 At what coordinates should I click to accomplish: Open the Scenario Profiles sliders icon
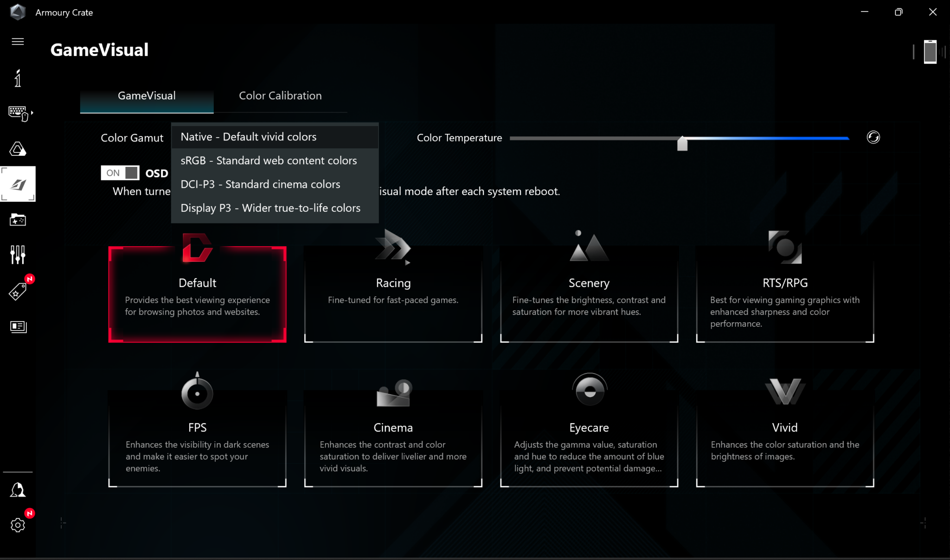pyautogui.click(x=18, y=255)
